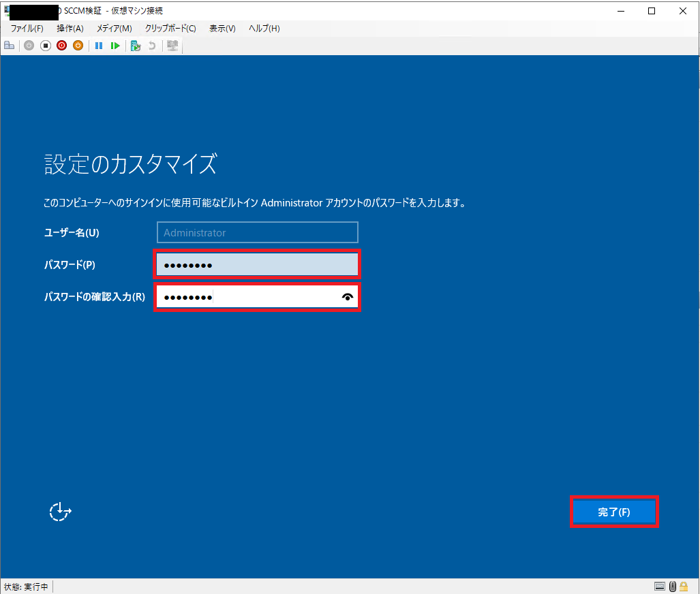The width and height of the screenshot is (700, 594).
Task: Click the 完了(F) button to finish setup
Action: [x=614, y=512]
